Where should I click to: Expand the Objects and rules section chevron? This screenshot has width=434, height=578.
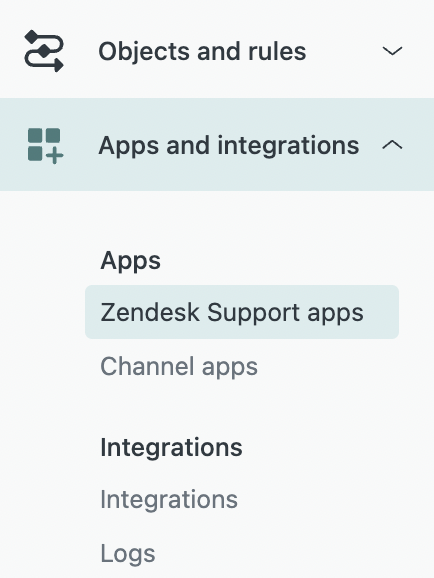pyautogui.click(x=392, y=51)
